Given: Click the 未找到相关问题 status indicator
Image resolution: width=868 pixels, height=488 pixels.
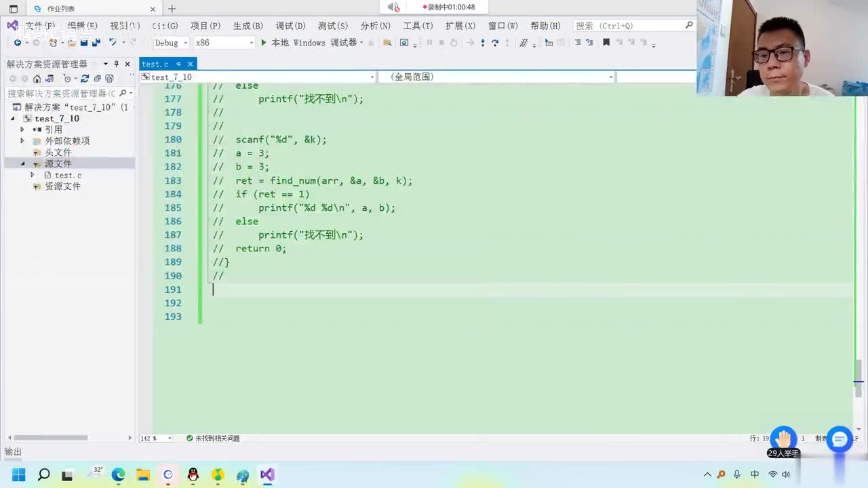Looking at the screenshot, I should [213, 439].
